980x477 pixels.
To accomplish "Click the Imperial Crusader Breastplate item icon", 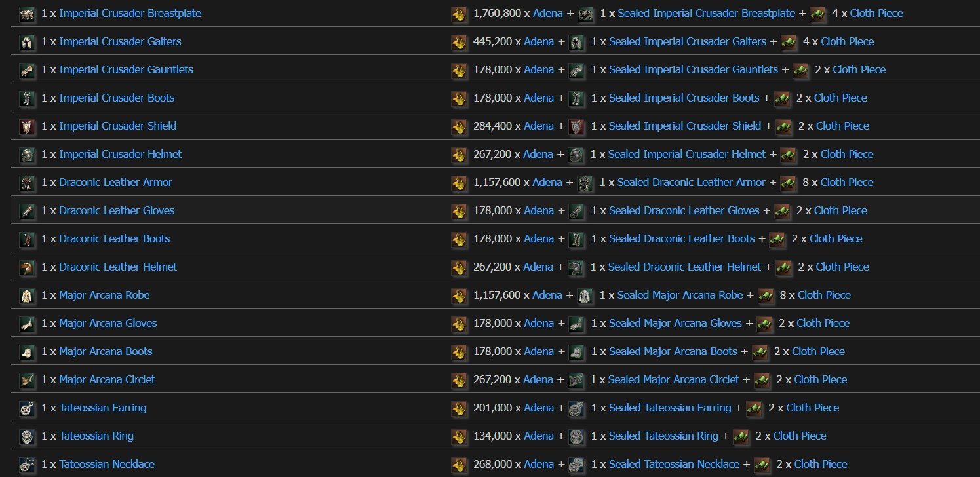I will coord(27,14).
